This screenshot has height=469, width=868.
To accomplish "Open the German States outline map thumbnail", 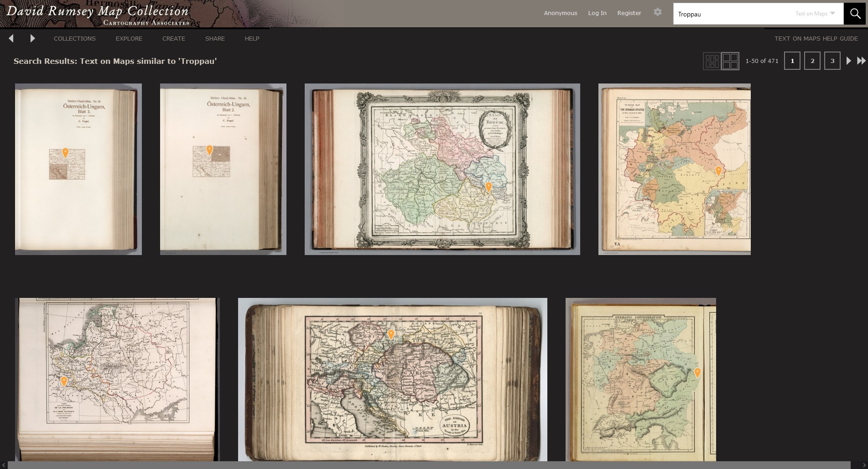I will tap(675, 169).
